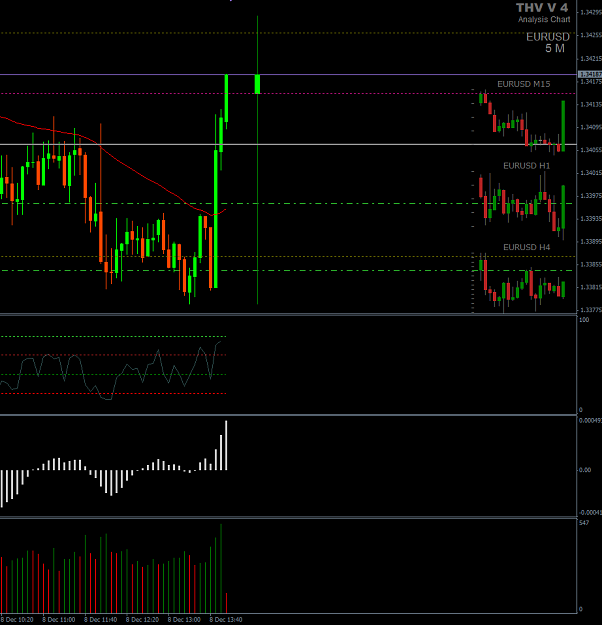This screenshot has width=602, height=625.
Task: Open the EURUSD H4 mini candlestick chart
Action: pos(521,283)
